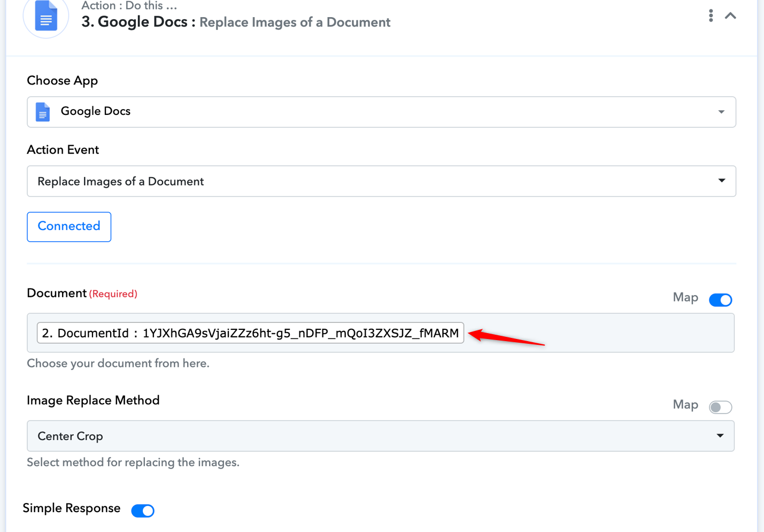764x532 pixels.
Task: Click the step title Replace Images of a Document
Action: 295,22
